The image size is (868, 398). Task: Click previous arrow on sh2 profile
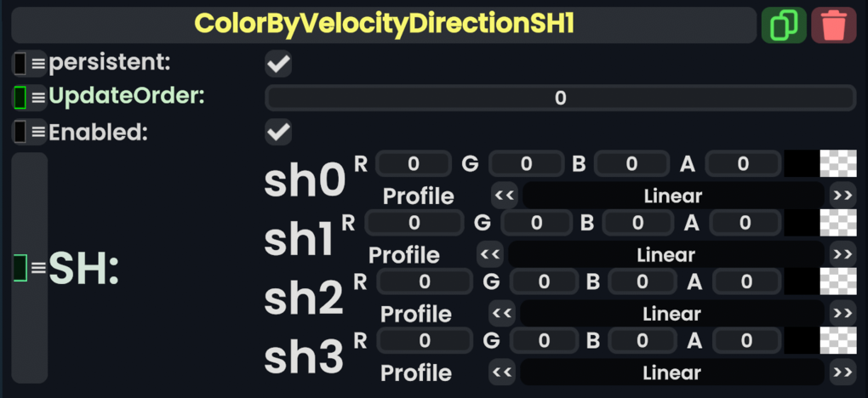tap(502, 314)
